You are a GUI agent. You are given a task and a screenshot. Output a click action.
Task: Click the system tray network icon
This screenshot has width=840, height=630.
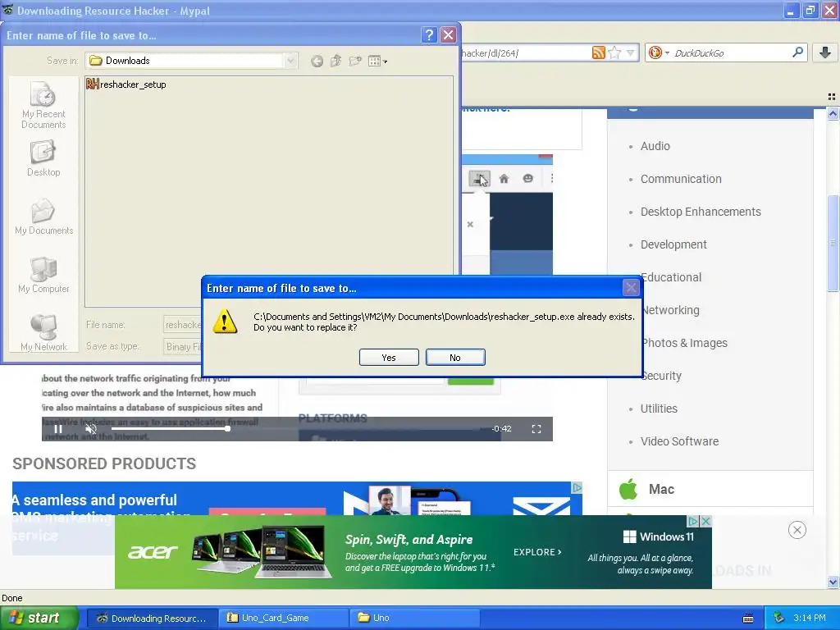pos(778,618)
